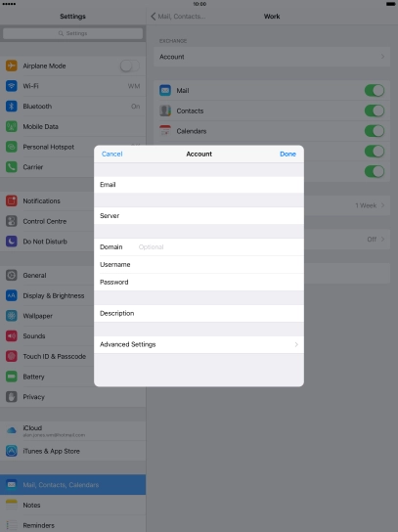Toggle the Calendars sync switch
398x532 pixels.
coord(375,131)
